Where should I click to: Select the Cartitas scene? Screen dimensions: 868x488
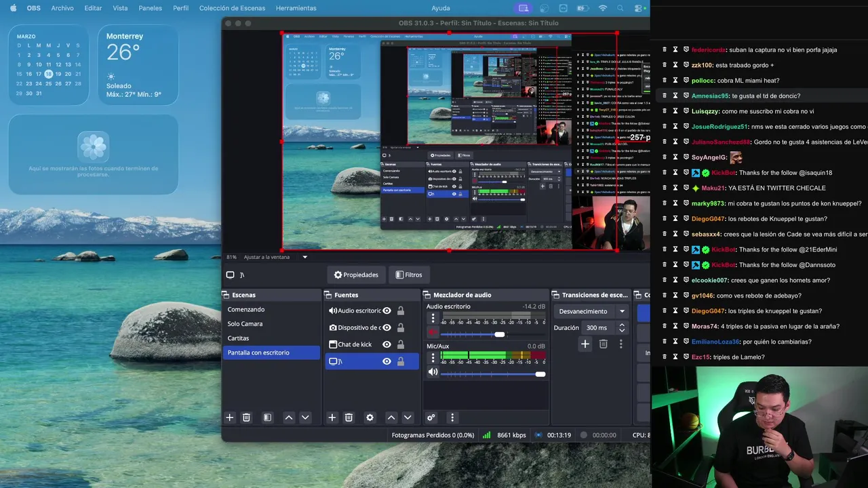(x=271, y=338)
